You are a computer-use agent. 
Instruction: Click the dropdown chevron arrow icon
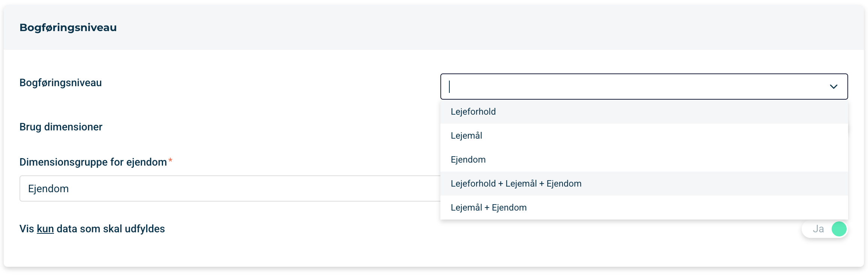pyautogui.click(x=834, y=87)
